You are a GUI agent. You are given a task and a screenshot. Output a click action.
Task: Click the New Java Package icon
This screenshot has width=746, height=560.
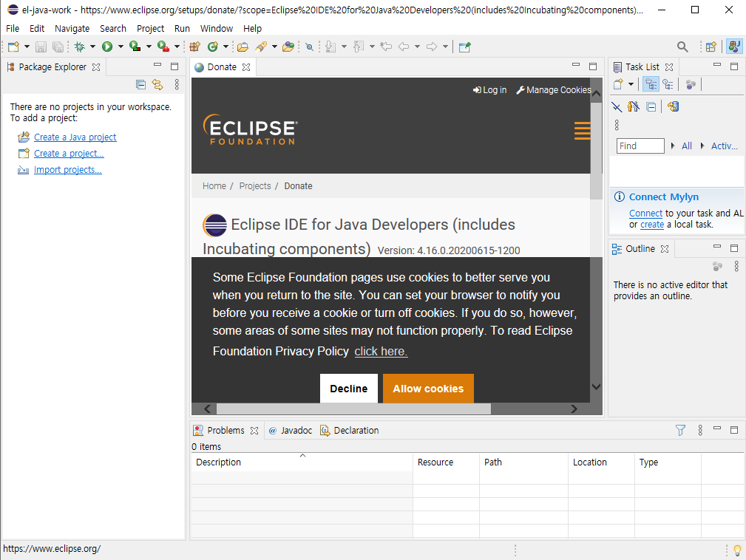(194, 47)
